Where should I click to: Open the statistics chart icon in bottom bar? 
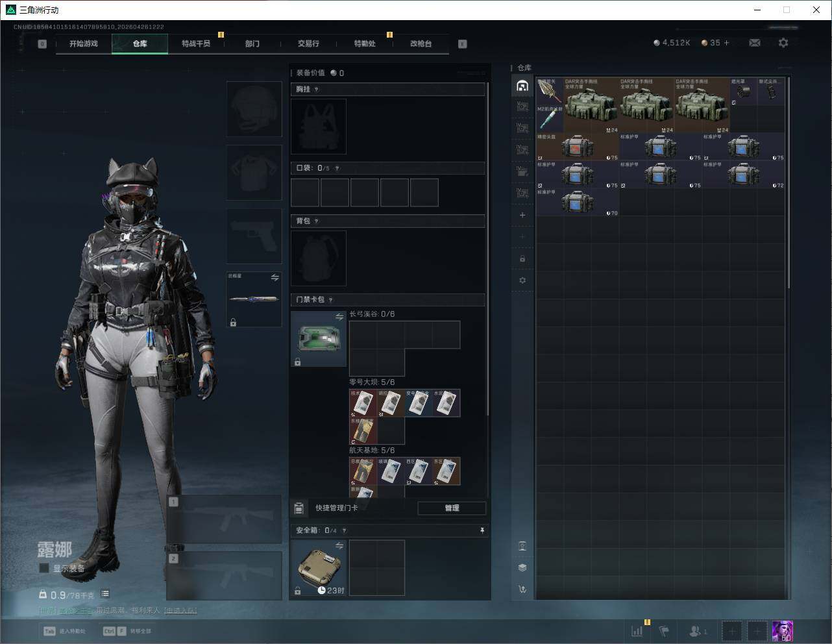tap(637, 630)
